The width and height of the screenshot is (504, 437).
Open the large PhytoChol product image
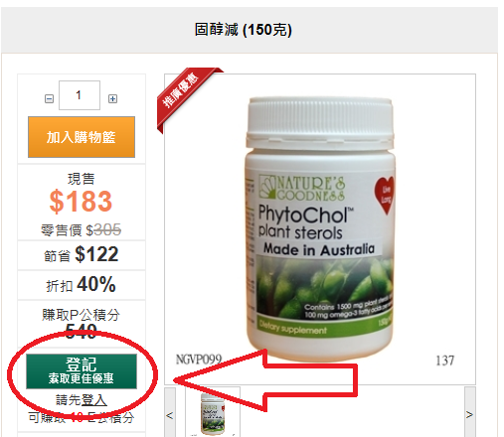(x=320, y=229)
